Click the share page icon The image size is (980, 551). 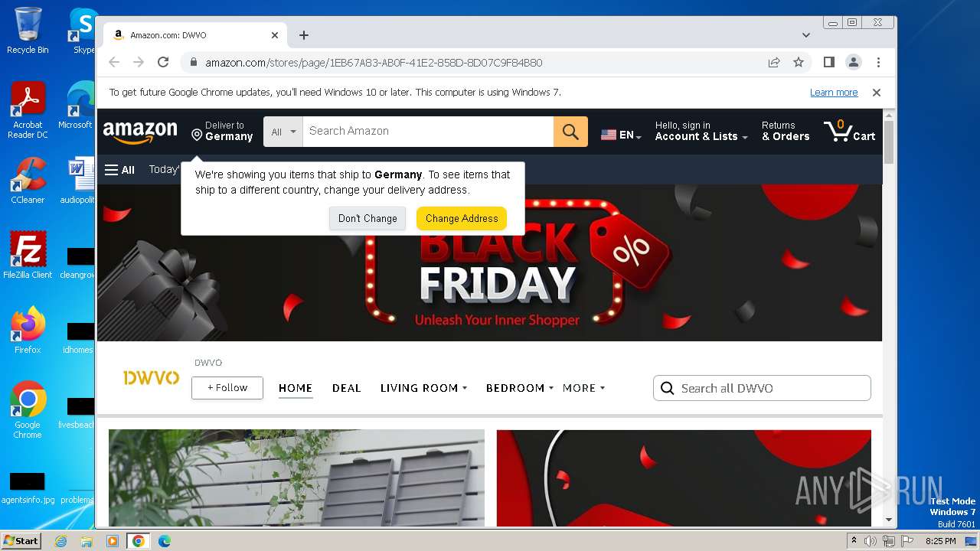(774, 62)
